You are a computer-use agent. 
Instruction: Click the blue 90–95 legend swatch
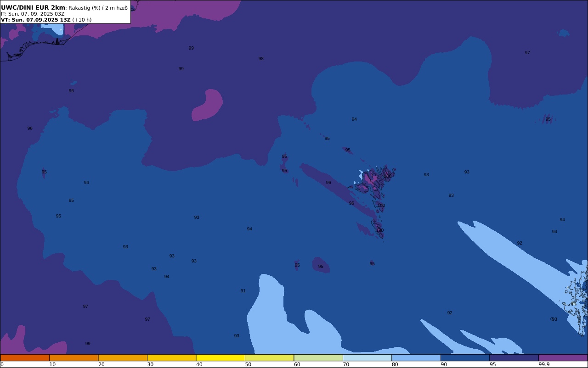pos(465,357)
